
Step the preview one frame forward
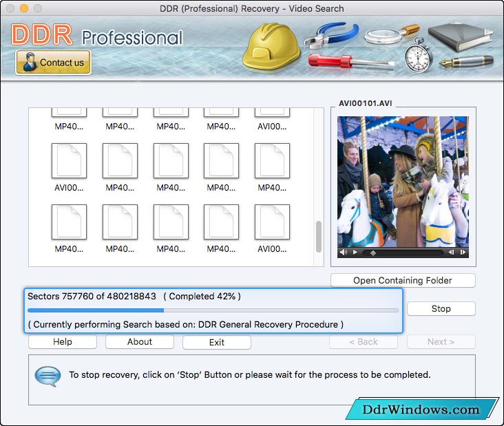(463, 253)
